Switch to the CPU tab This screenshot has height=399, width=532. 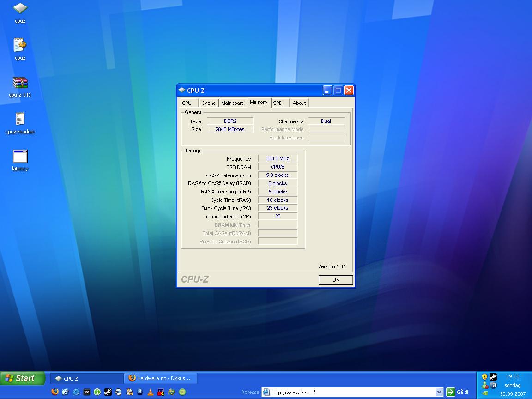point(187,103)
